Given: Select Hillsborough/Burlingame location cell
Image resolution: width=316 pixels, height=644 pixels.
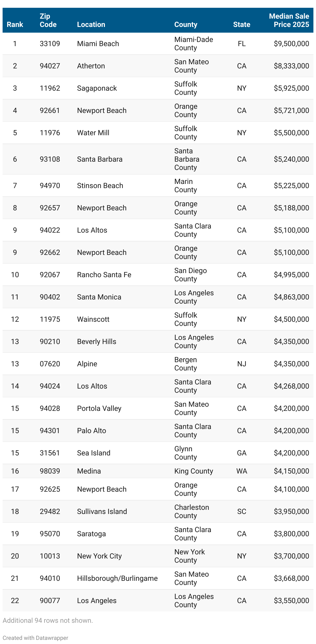Looking at the screenshot, I should [x=117, y=578].
